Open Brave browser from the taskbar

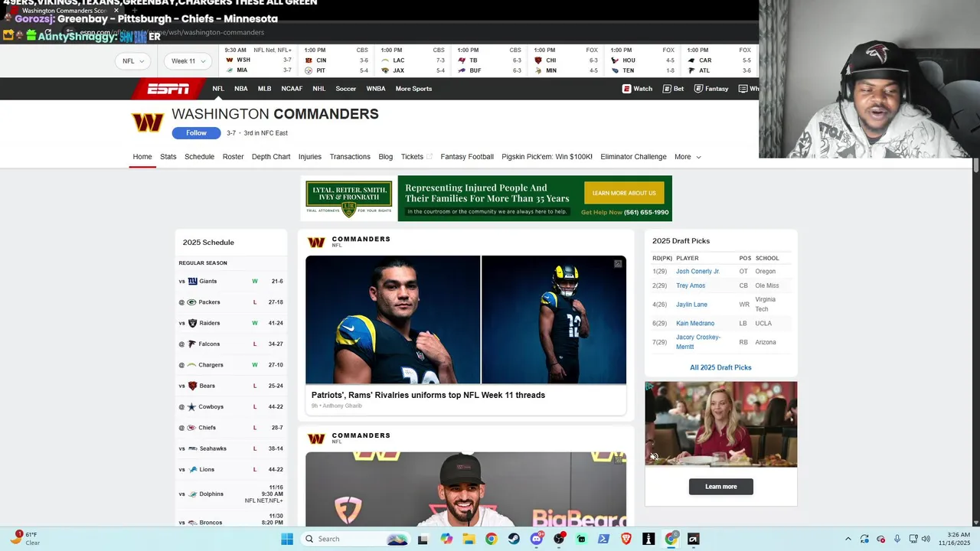(x=626, y=539)
